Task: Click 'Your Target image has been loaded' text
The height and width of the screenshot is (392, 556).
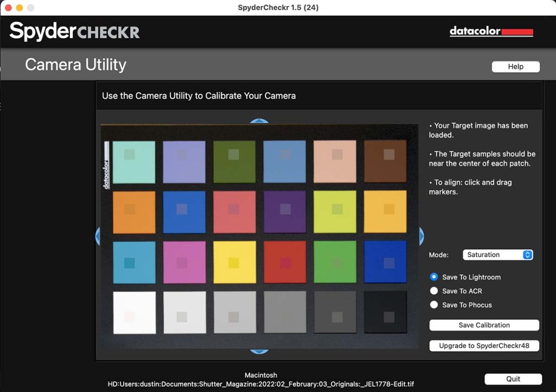Action: pos(479,130)
